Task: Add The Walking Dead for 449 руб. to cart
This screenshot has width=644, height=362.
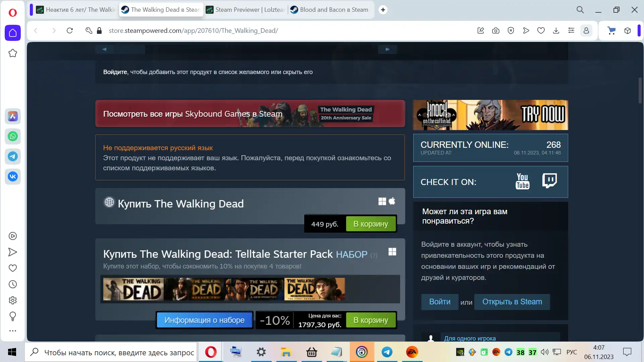Action: (371, 224)
